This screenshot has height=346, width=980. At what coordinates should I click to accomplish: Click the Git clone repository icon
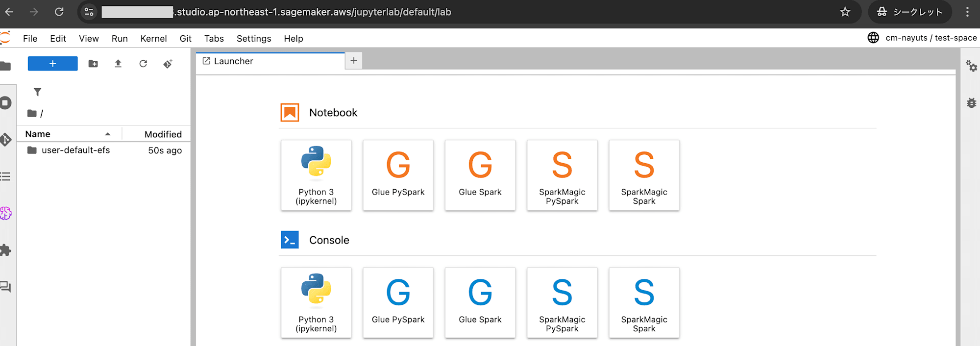point(168,64)
